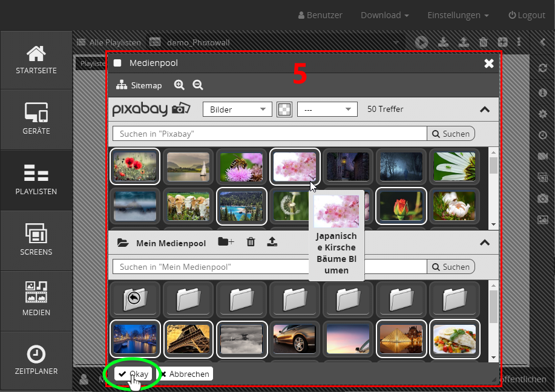
Task: Toggle the transparency checkerboard filter button
Action: coord(284,109)
